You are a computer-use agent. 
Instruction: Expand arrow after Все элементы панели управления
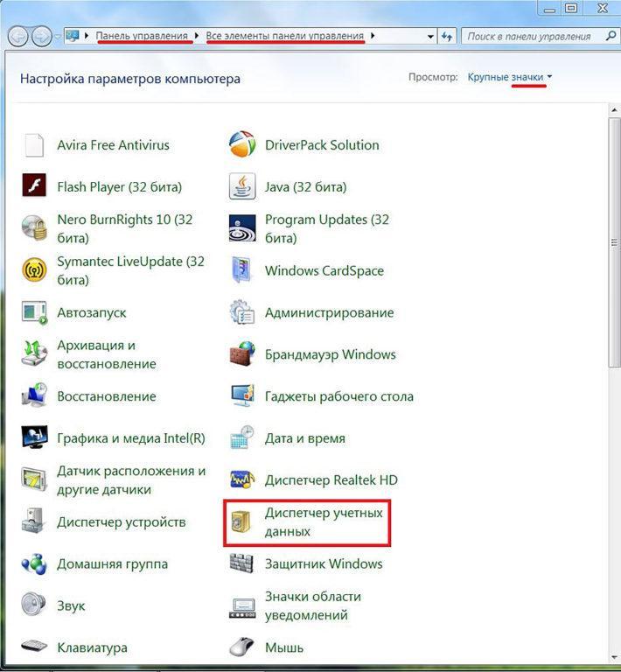coord(373,36)
